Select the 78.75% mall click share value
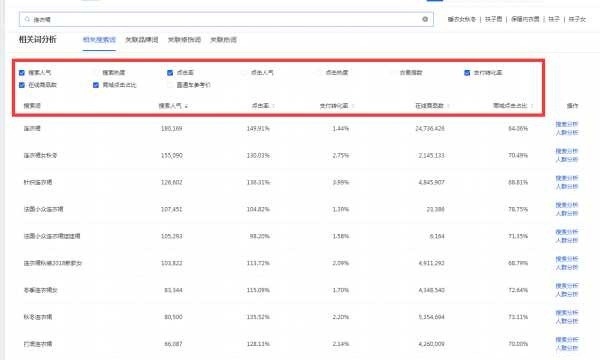Image resolution: width=600 pixels, height=360 pixels. coord(518,209)
